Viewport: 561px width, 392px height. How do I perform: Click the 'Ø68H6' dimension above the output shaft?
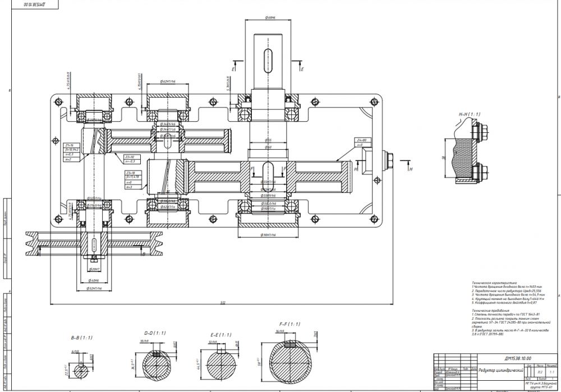[x=270, y=17]
